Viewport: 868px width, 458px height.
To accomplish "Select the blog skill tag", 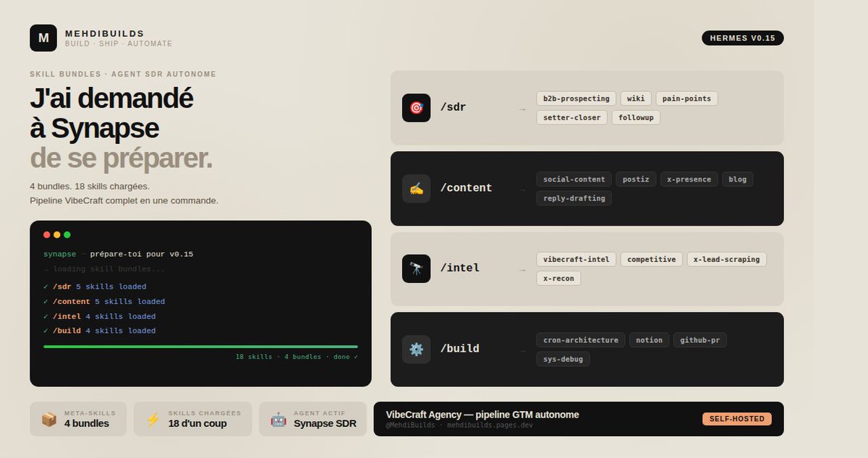I will 737,179.
